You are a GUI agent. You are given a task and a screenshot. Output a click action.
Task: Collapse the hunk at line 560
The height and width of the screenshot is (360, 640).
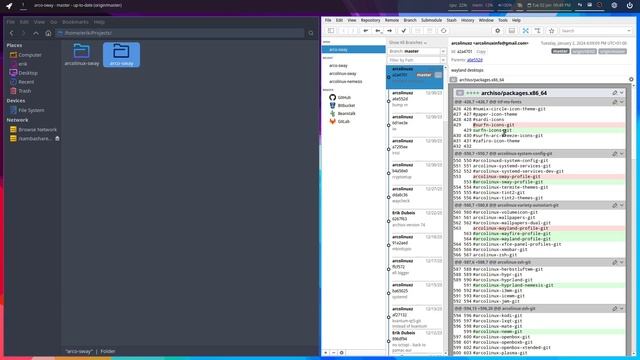622,205
